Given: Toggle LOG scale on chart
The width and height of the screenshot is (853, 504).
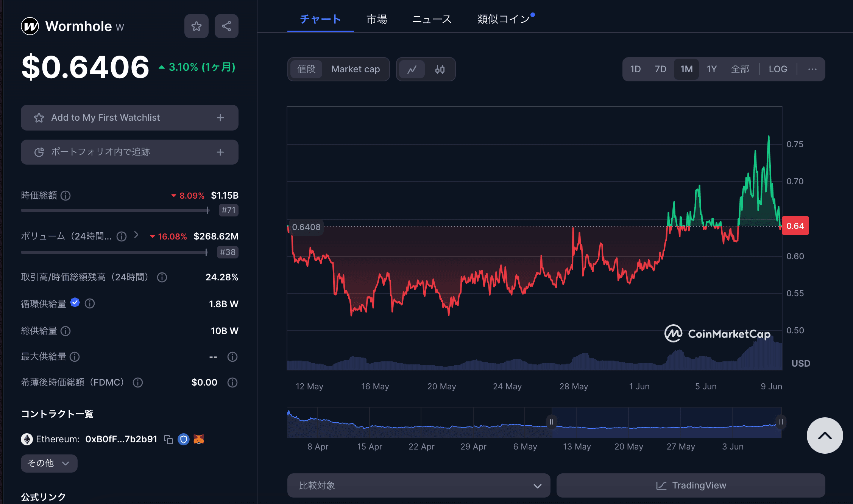Looking at the screenshot, I should [x=778, y=69].
